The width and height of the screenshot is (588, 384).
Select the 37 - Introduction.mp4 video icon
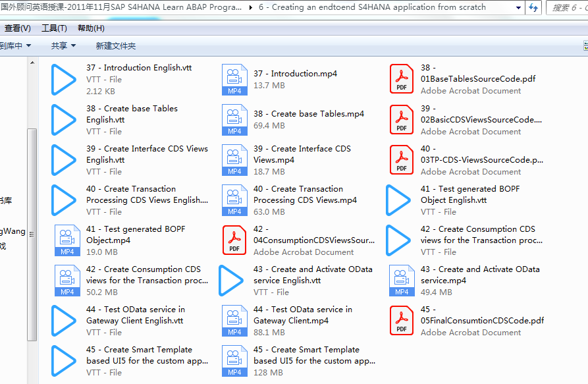coord(234,80)
